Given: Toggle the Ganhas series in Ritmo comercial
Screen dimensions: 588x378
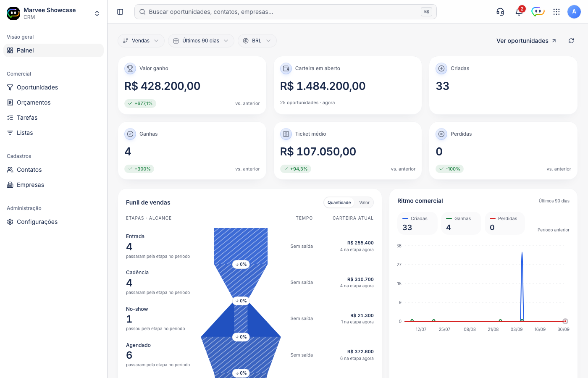Looking at the screenshot, I should (x=461, y=223).
